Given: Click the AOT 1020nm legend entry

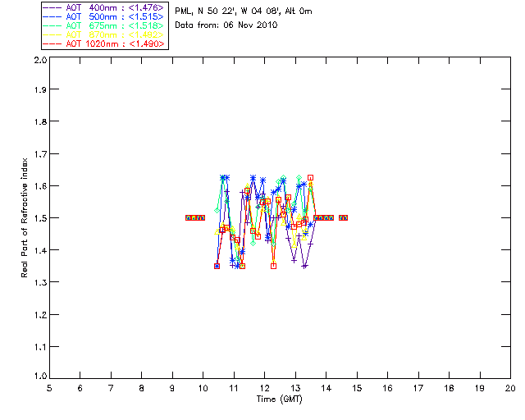Looking at the screenshot, I should coord(103,43).
